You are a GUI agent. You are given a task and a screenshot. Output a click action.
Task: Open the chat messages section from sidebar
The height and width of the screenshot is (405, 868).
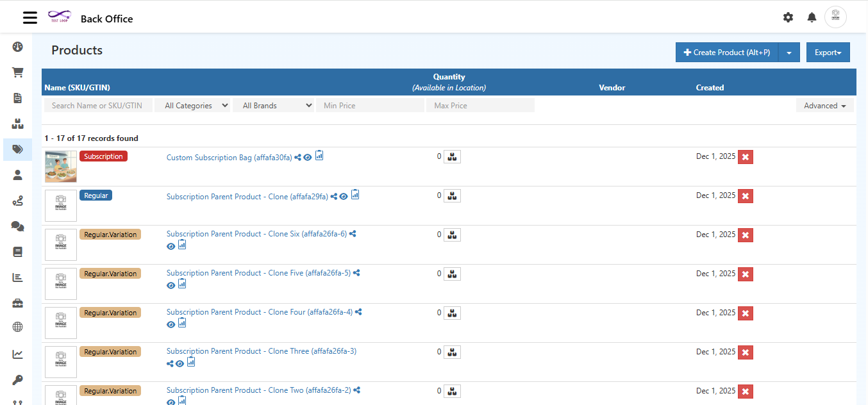pyautogui.click(x=17, y=226)
